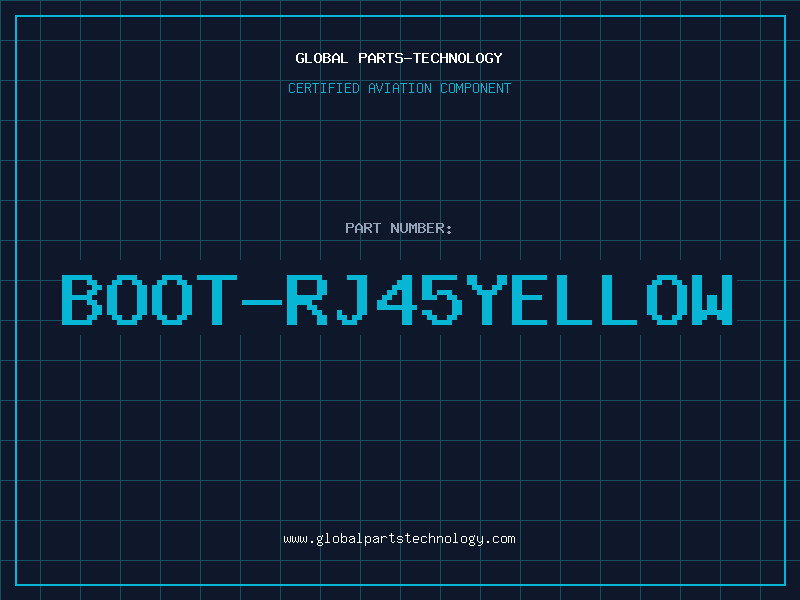Viewport: 800px width, 600px height.
Task: Click the GLOBAL PARTS-TECHNOLOGY heading
Action: [x=399, y=58]
